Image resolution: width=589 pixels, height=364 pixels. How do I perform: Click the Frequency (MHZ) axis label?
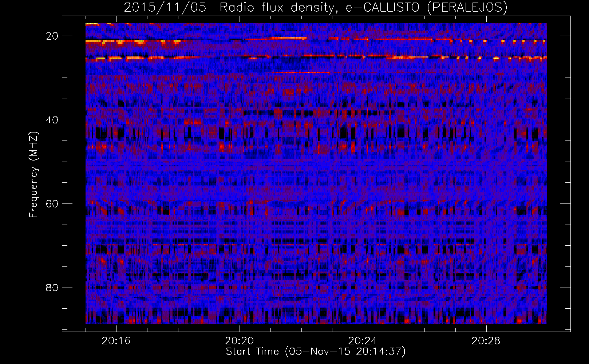pyautogui.click(x=33, y=175)
